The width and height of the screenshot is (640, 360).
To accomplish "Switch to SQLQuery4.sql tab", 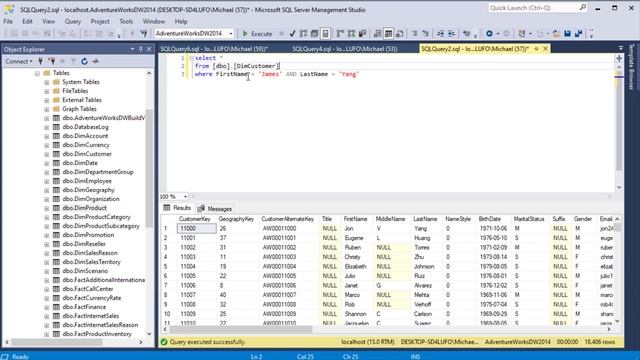I will 345,49.
